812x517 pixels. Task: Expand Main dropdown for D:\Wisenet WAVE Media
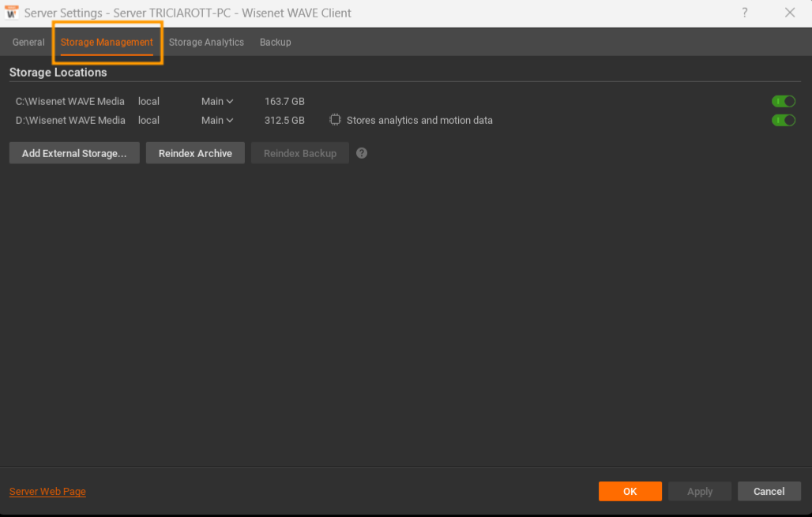click(217, 120)
